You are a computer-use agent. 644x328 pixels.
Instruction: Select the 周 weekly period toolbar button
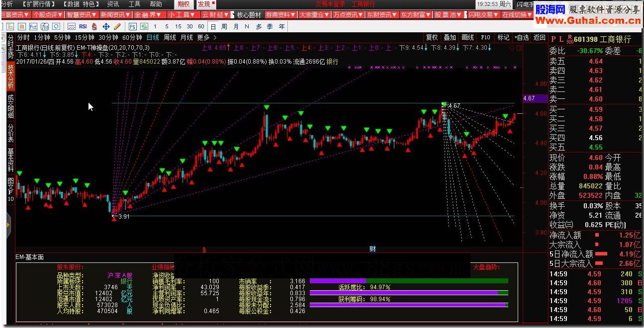click(224, 26)
